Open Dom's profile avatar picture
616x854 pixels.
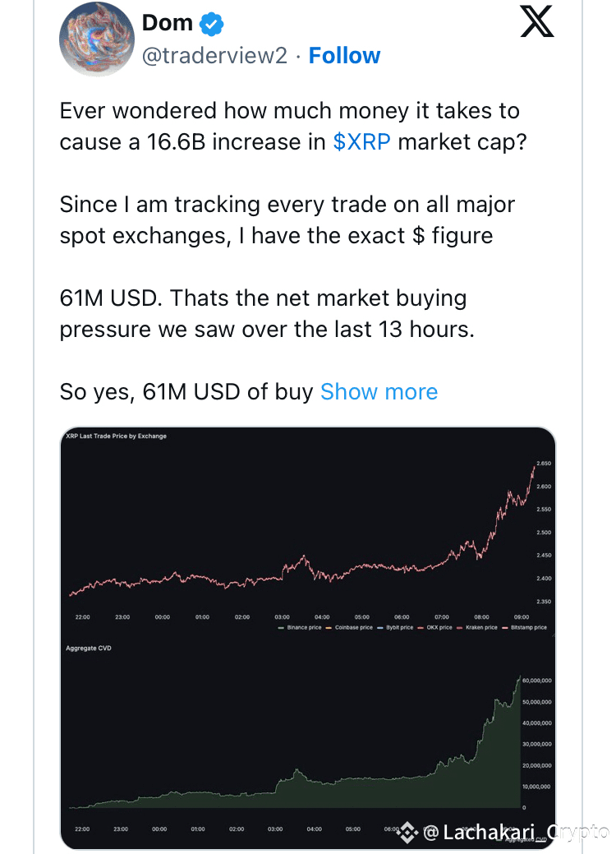(96, 39)
